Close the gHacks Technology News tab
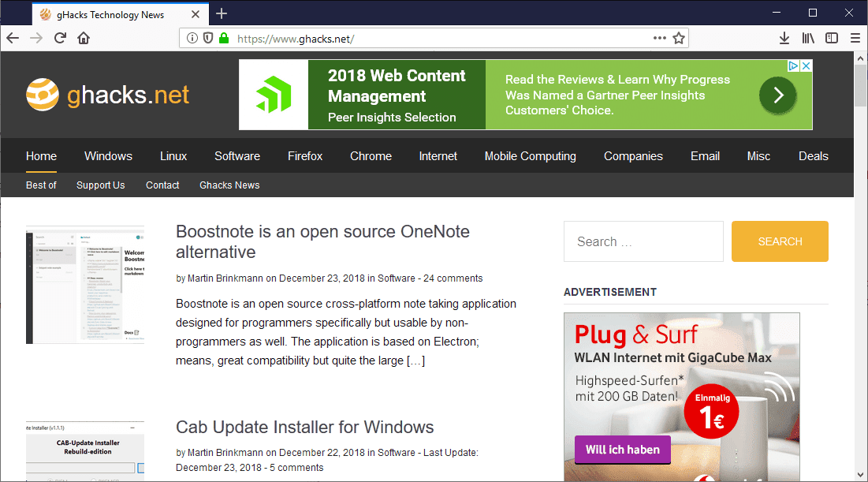Viewport: 868px width, 482px height. (x=196, y=14)
